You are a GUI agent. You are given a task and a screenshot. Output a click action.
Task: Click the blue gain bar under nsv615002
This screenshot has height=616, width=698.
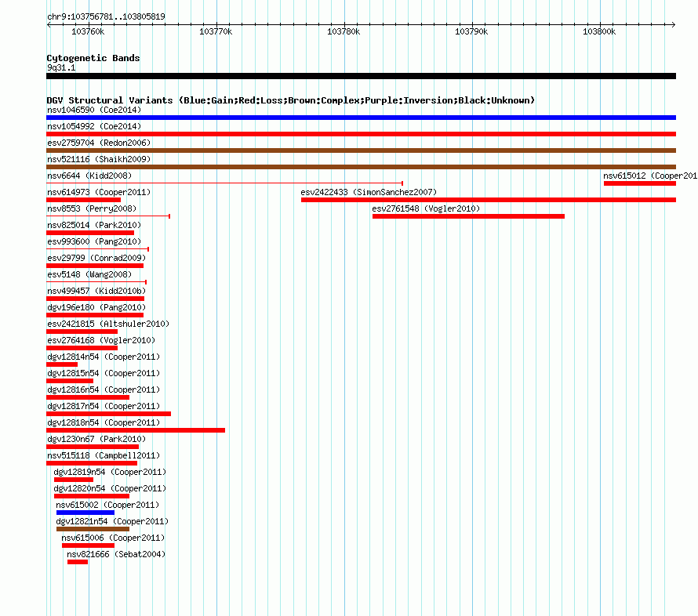click(85, 513)
